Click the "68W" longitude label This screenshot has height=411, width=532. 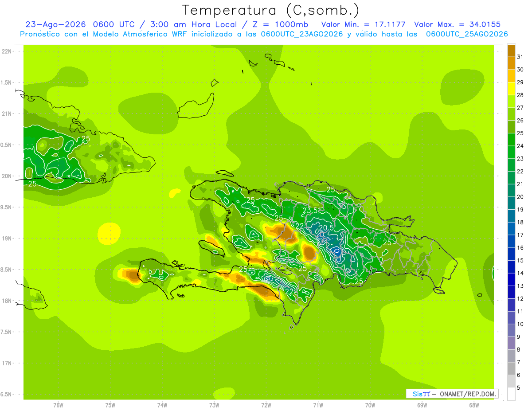coord(473,405)
